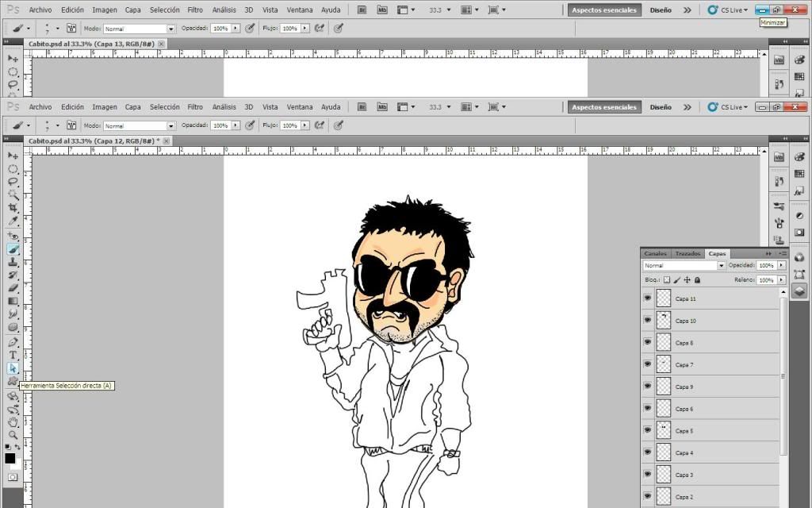Click Flujo 100% field in the Capa 12 options bar

pyautogui.click(x=290, y=125)
